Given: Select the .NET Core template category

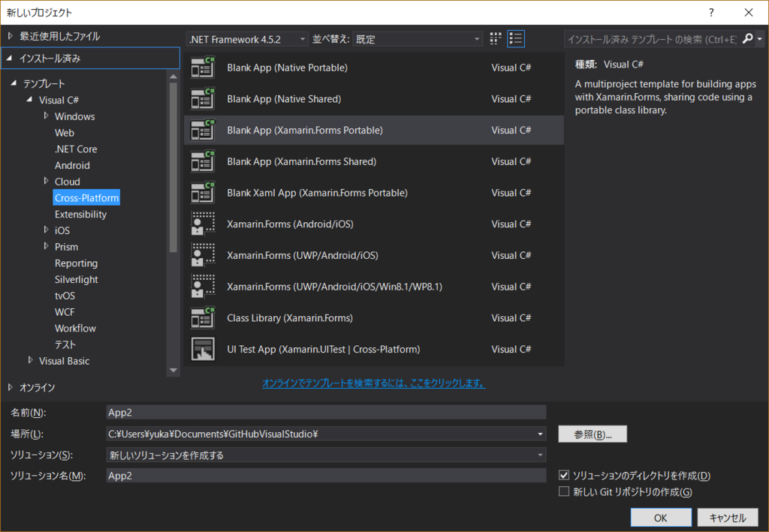Looking at the screenshot, I should click(76, 149).
